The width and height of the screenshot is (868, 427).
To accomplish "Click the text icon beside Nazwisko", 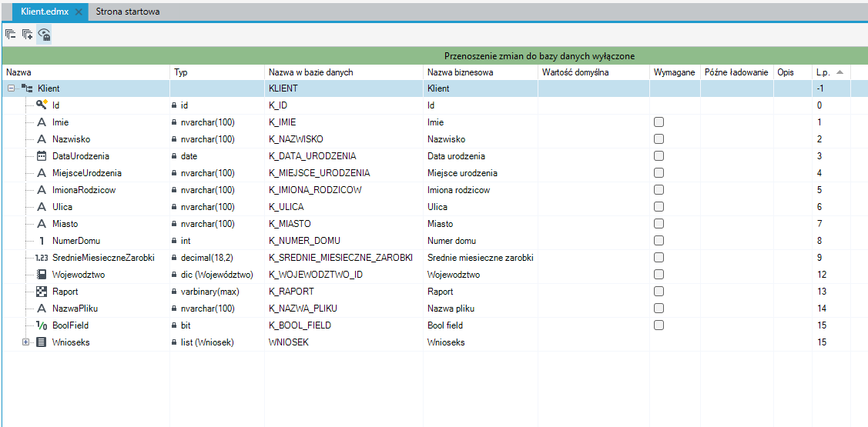I will pos(42,138).
